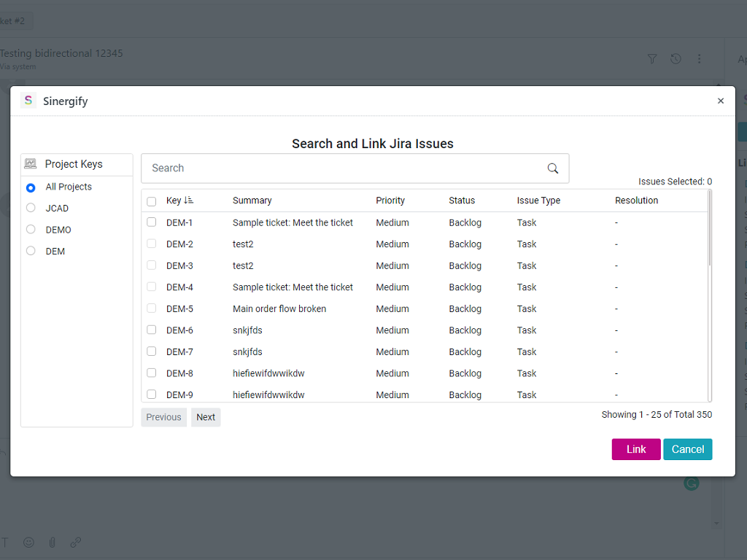
Task: Click the attachment paperclip icon
Action: [53, 542]
